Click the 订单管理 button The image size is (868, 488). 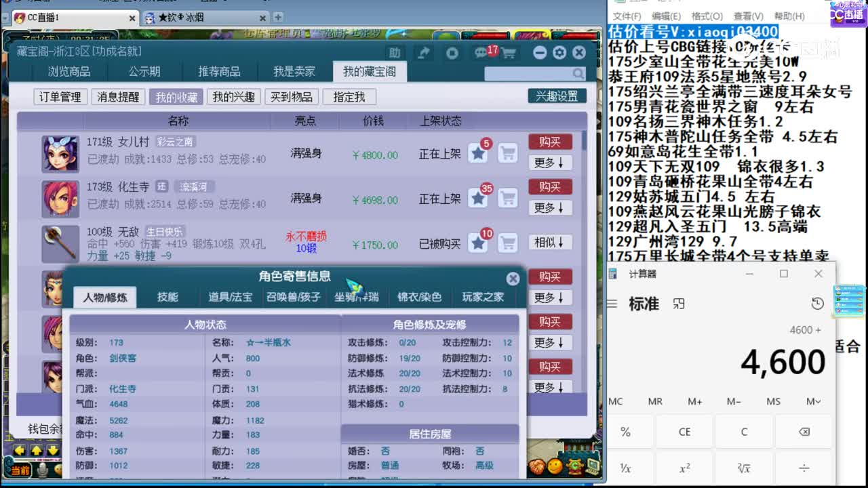pyautogui.click(x=60, y=97)
